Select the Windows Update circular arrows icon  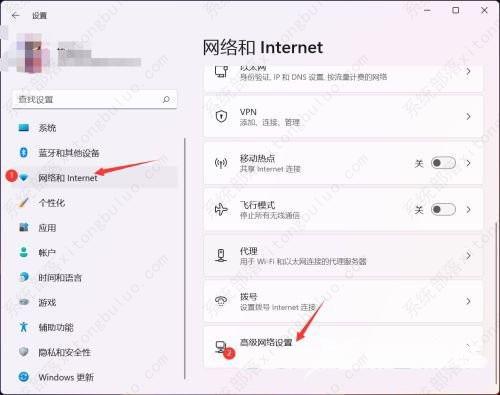point(24,377)
